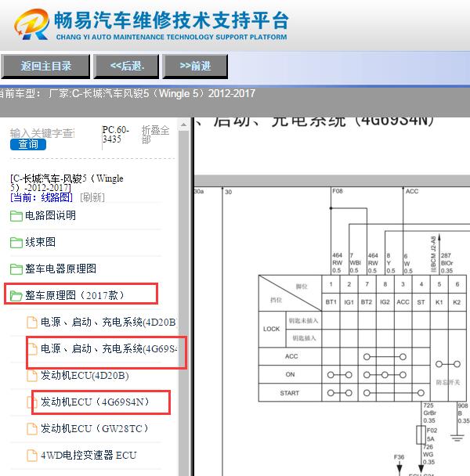Viewport: 470px width, 476px height.
Task: Click the [当前：线路图] link
Action: coord(42,197)
